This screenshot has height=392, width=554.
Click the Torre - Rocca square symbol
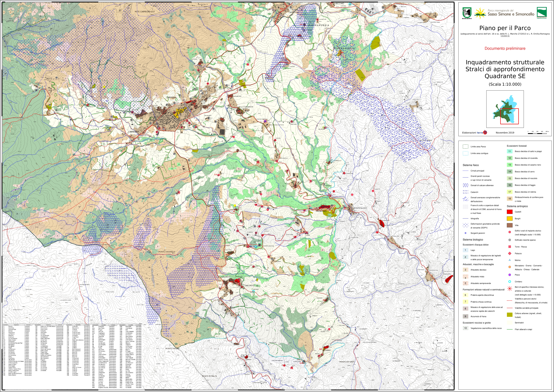click(510, 247)
